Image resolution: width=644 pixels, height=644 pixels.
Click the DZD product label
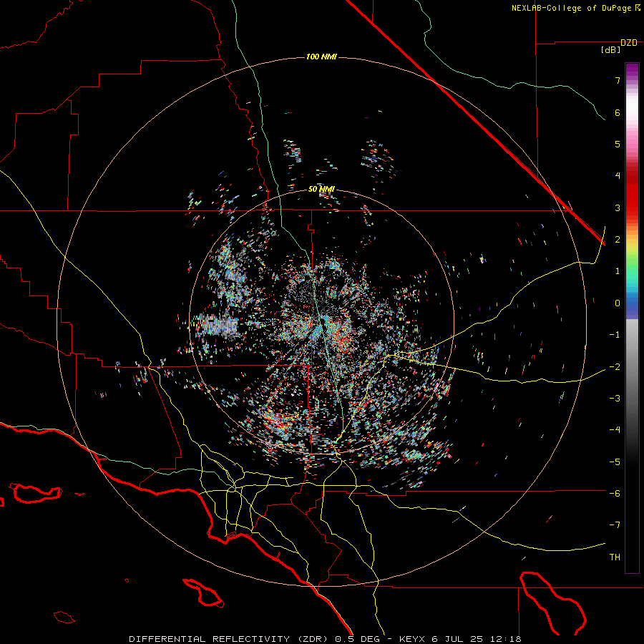tap(629, 43)
